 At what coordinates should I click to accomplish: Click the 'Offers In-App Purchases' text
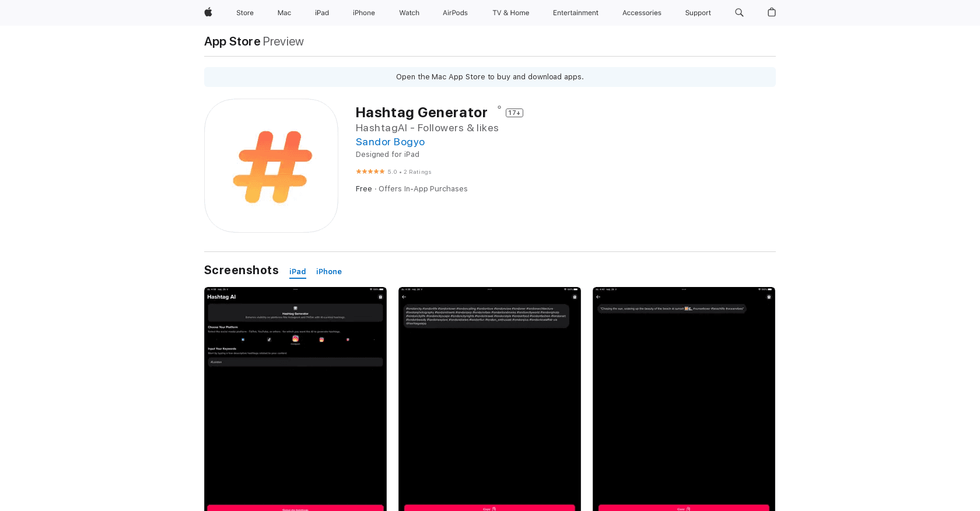coord(423,189)
